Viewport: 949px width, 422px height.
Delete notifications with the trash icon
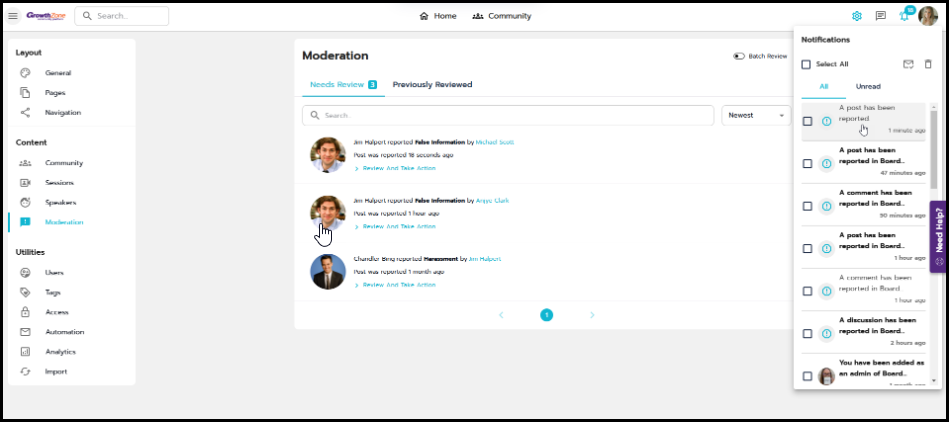[928, 64]
